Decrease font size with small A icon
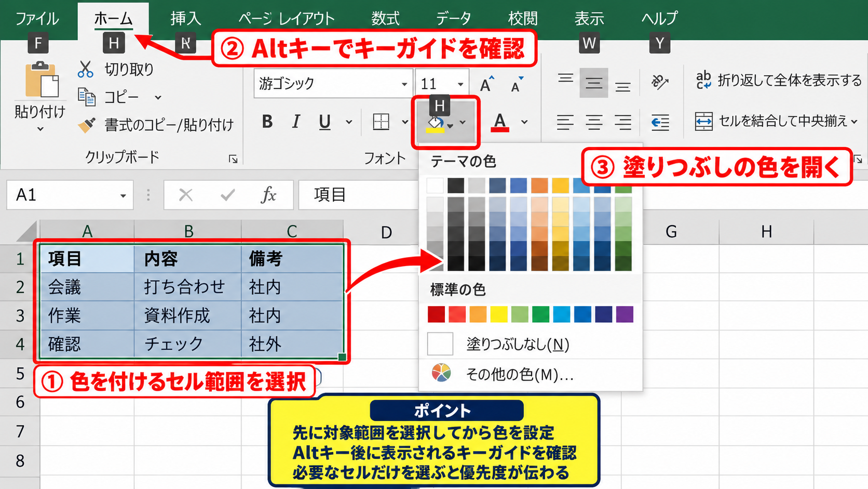Screen dimensions: 868x489 (x=517, y=84)
